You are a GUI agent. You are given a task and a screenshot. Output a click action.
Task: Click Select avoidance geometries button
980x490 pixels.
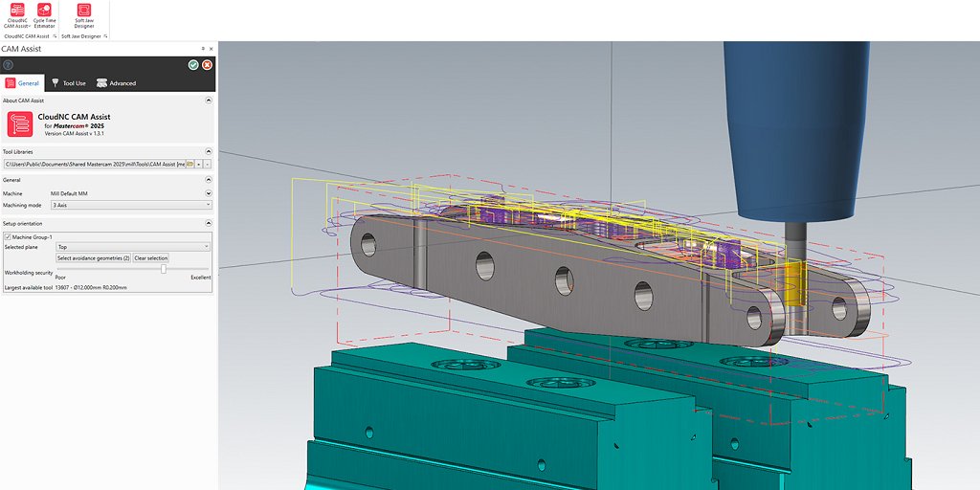pyautogui.click(x=93, y=258)
